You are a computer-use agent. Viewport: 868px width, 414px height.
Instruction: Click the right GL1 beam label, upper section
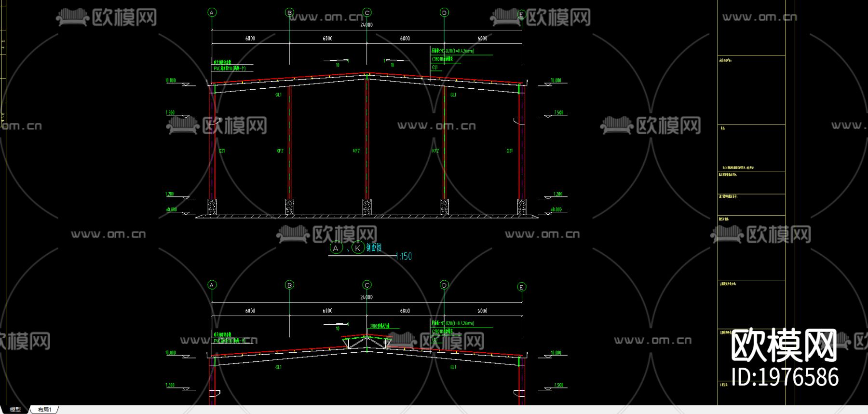click(453, 95)
